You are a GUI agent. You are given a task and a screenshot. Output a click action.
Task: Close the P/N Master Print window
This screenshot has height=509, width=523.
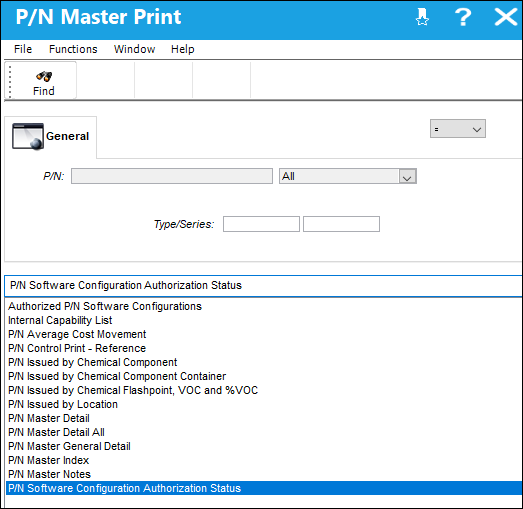point(506,17)
